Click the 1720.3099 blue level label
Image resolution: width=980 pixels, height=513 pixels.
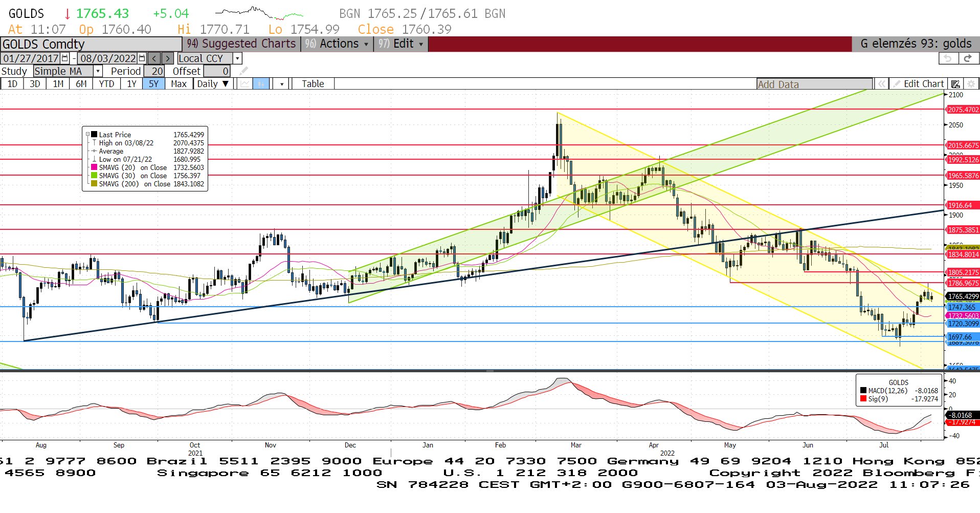[x=963, y=324]
